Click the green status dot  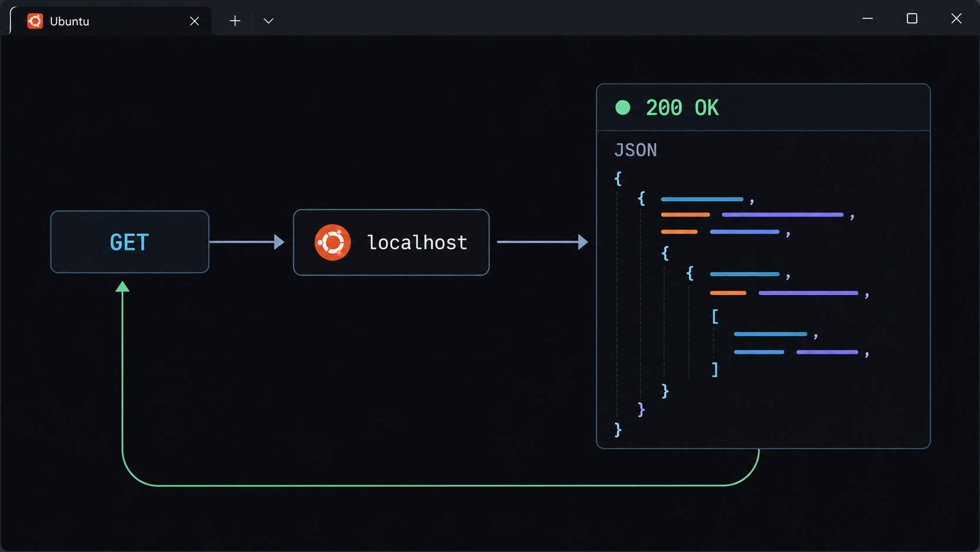[622, 107]
